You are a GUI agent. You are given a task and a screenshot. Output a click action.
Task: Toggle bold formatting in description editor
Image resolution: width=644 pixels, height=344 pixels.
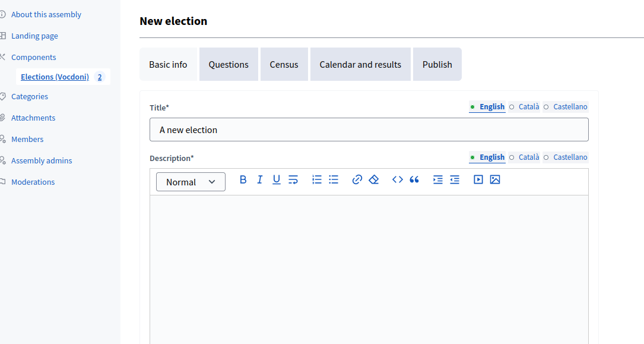[243, 179]
